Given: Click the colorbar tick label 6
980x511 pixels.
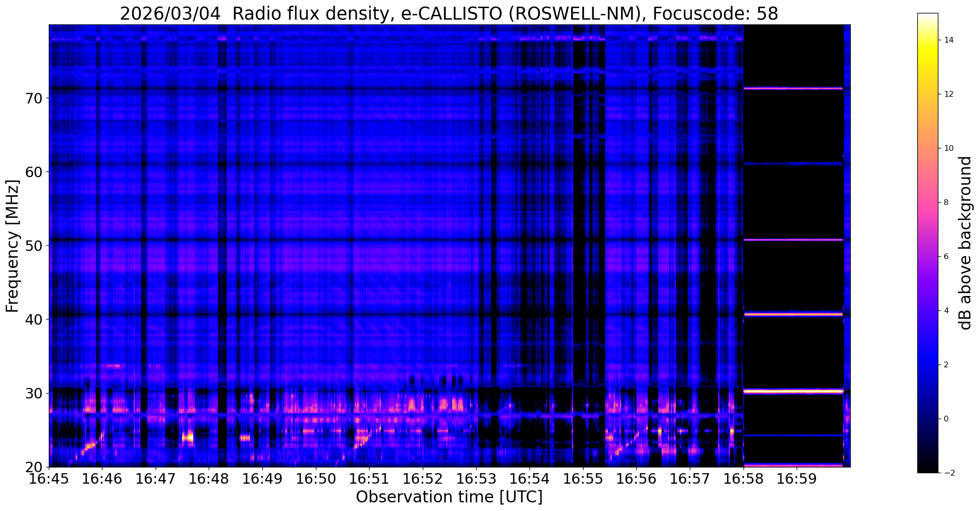Looking at the screenshot, I should point(946,256).
